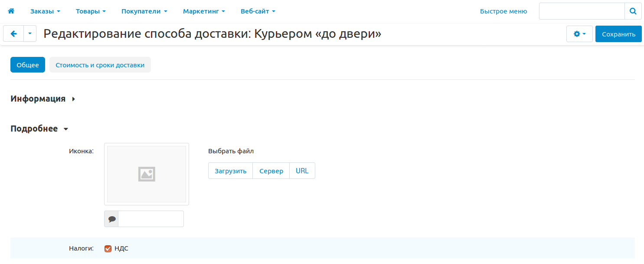Viewport: 644px width, 264px height.
Task: Switch to Стоимость и сроки доставки tab
Action: pyautogui.click(x=100, y=65)
